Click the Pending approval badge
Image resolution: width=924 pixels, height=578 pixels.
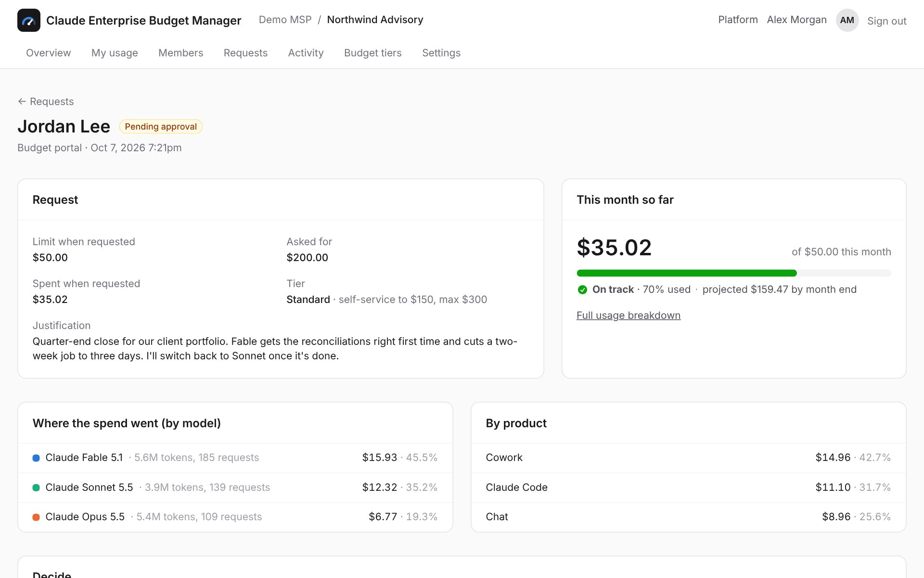pyautogui.click(x=161, y=127)
